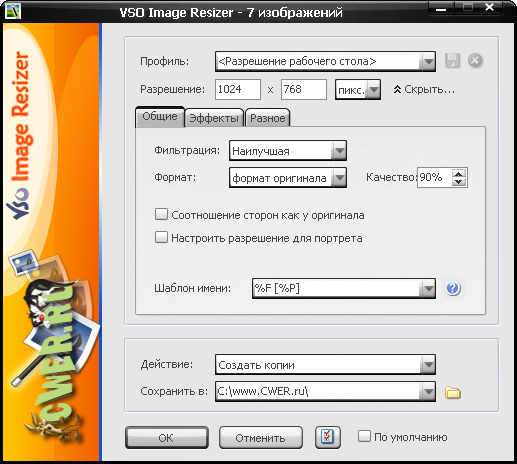Click the height field showing 768

[x=304, y=89]
